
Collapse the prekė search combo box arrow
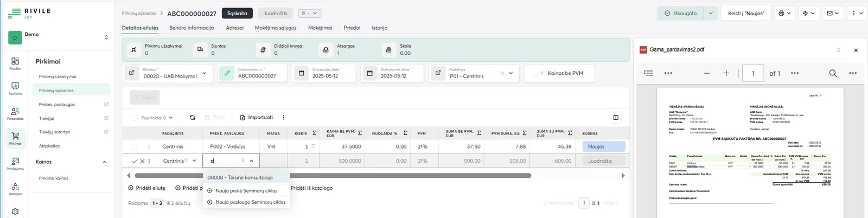(x=251, y=161)
